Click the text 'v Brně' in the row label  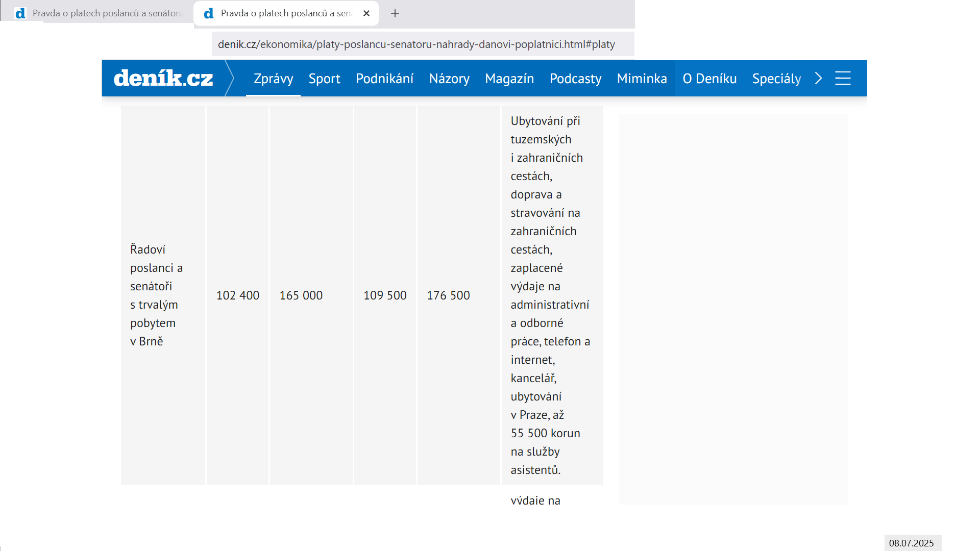[x=146, y=341]
